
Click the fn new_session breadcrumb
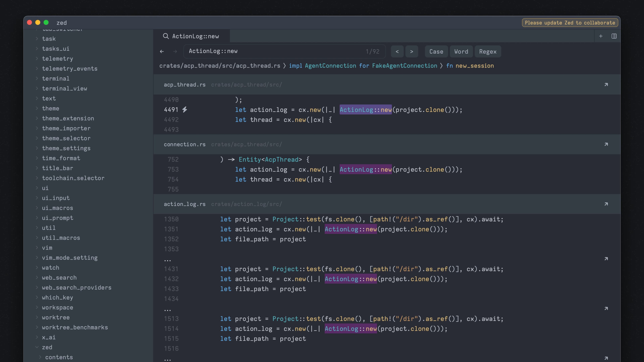(x=470, y=66)
